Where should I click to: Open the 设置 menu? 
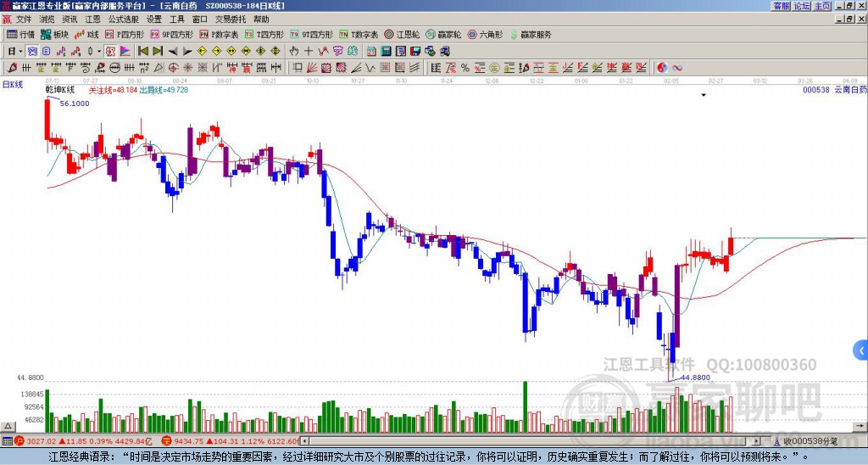click(x=154, y=20)
